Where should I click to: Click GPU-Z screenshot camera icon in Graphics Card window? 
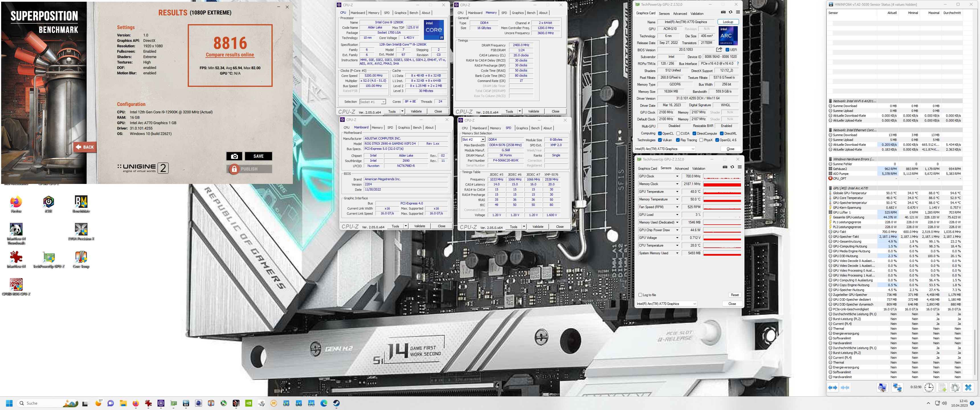723,12
